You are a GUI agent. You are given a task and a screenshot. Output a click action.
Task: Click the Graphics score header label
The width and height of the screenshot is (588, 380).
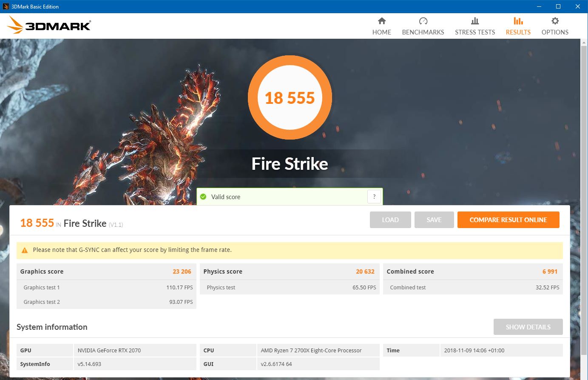point(42,271)
